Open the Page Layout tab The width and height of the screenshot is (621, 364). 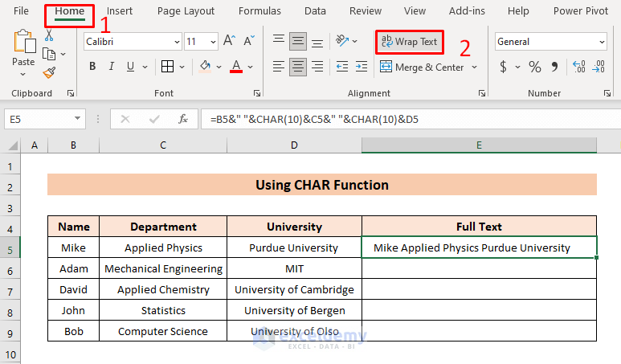coord(186,11)
